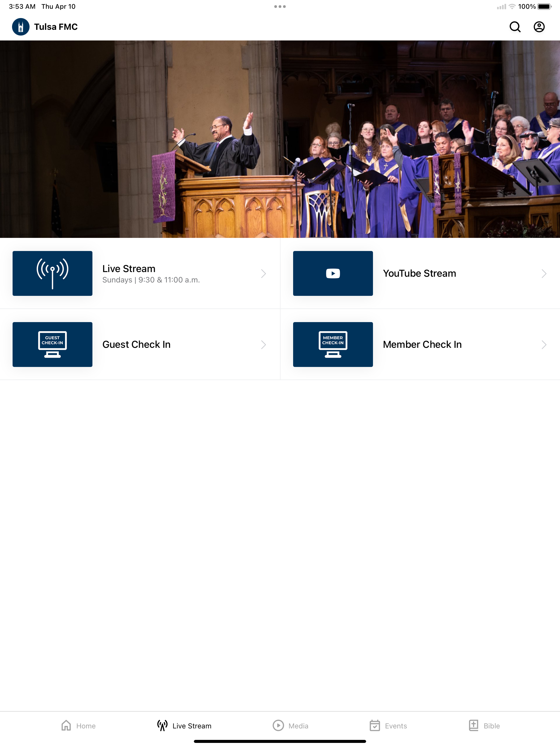Expand the Member Check In chevron
This screenshot has height=747, width=560.
coord(544,345)
